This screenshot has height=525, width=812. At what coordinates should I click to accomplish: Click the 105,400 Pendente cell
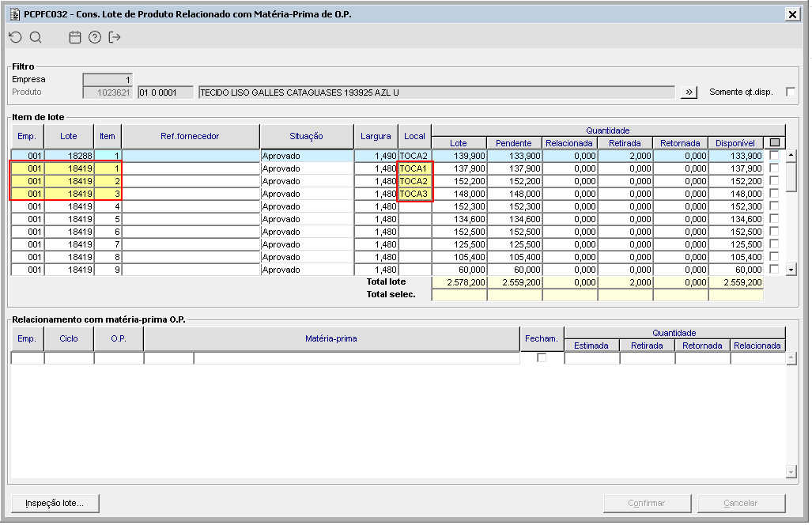(x=515, y=257)
